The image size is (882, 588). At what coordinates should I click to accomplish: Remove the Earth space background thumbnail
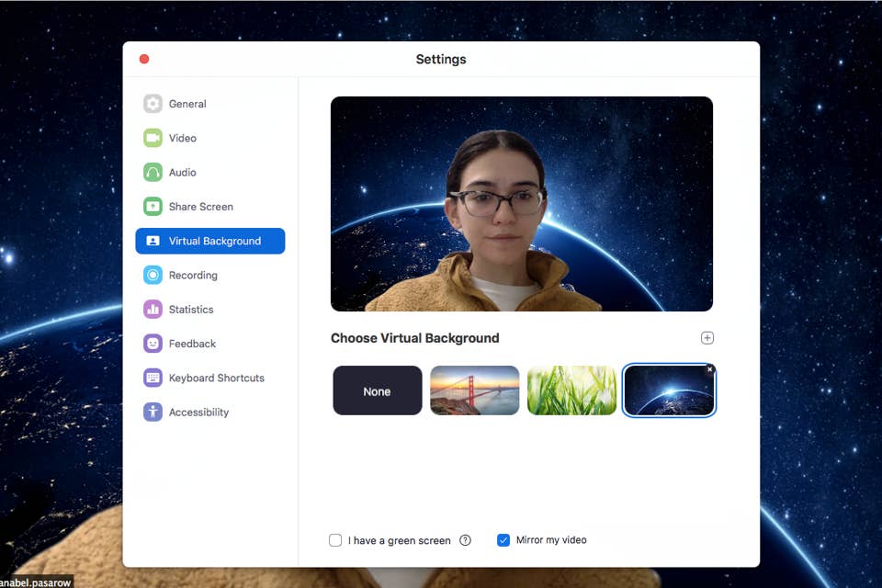tap(710, 369)
